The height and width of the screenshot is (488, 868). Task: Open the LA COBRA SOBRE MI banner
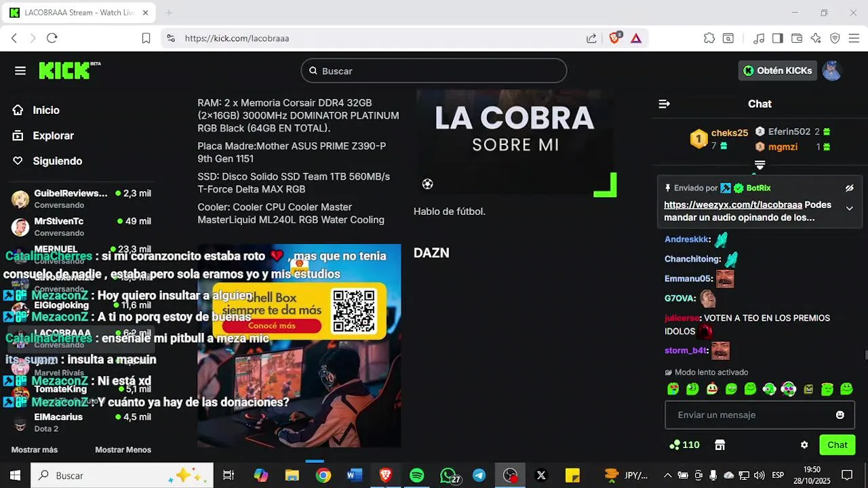(515, 143)
